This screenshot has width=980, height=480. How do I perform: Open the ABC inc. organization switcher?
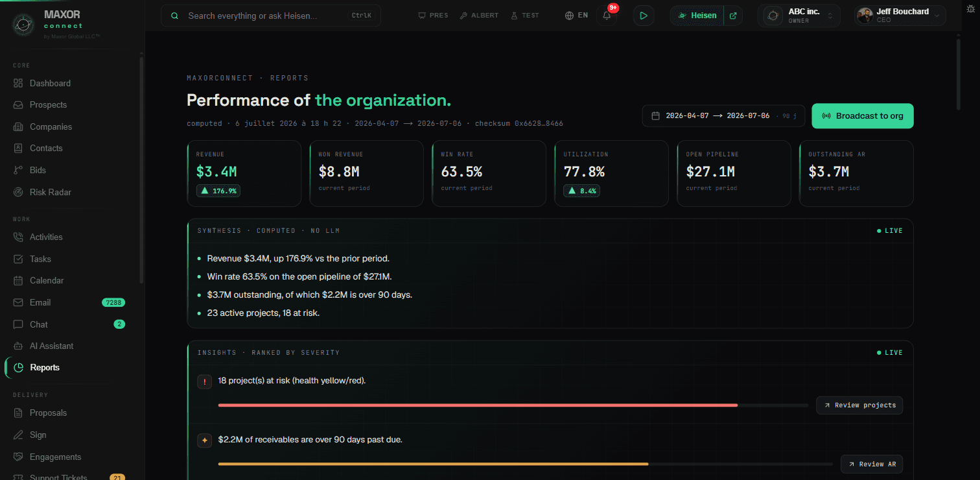799,16
